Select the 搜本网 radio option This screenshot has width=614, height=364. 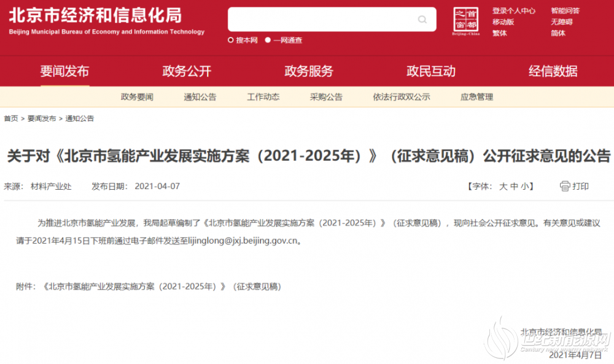point(231,40)
